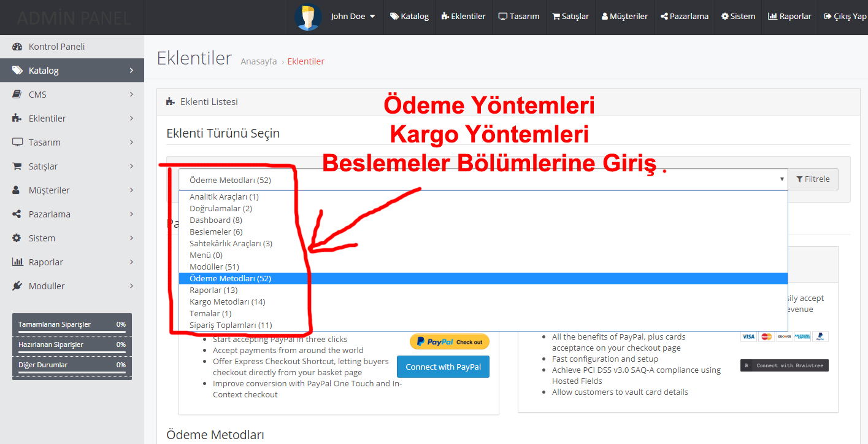Click the PayPal Checkout banner image
This screenshot has width=868, height=444.
450,341
